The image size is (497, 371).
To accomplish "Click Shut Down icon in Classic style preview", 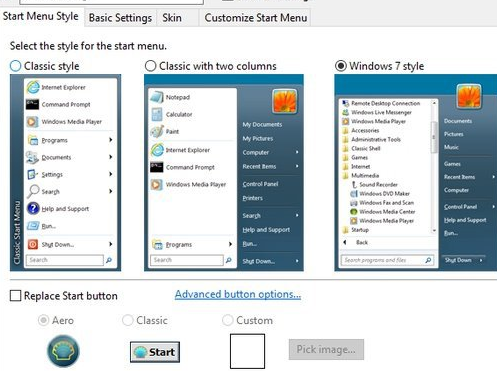I will (x=33, y=244).
